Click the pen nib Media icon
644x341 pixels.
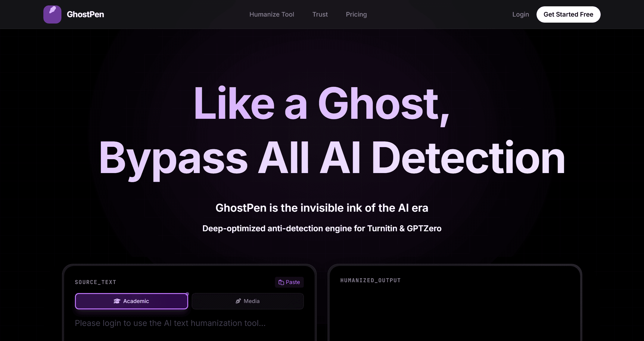click(x=238, y=301)
